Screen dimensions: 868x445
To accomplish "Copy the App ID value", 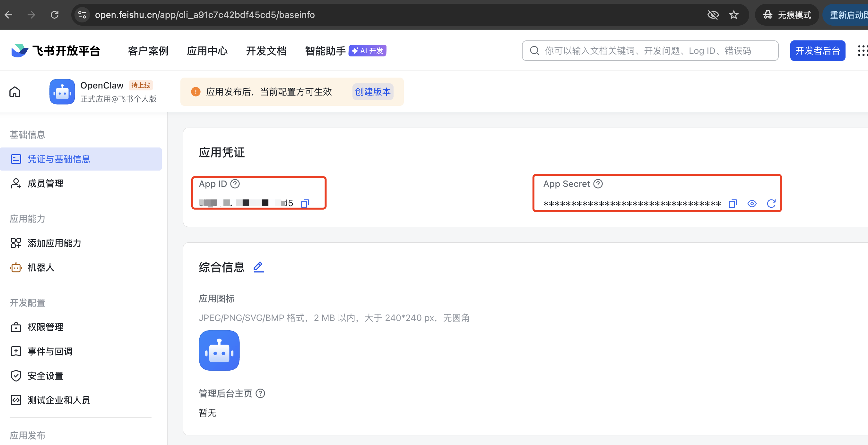I will click(x=305, y=203).
